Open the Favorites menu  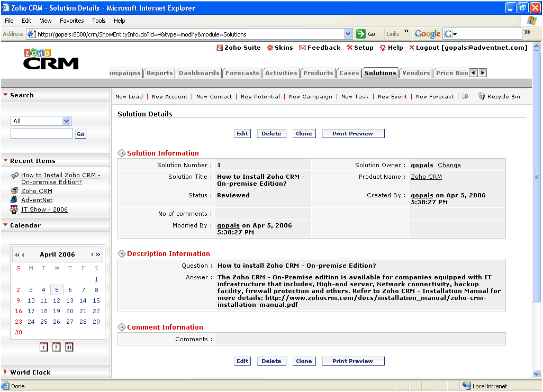[71, 21]
